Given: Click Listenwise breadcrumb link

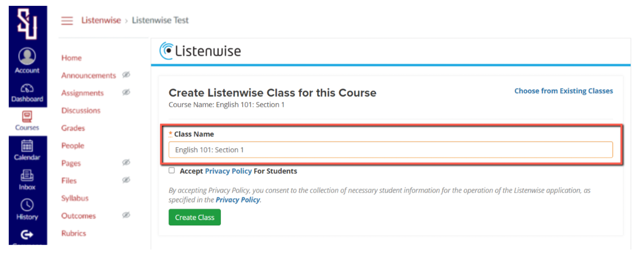Looking at the screenshot, I should [x=101, y=20].
